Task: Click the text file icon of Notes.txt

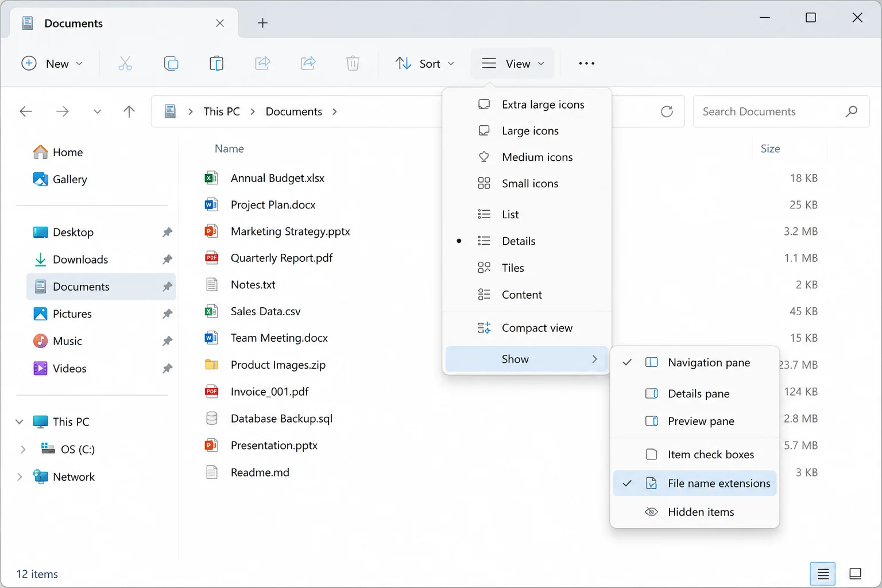Action: [211, 285]
